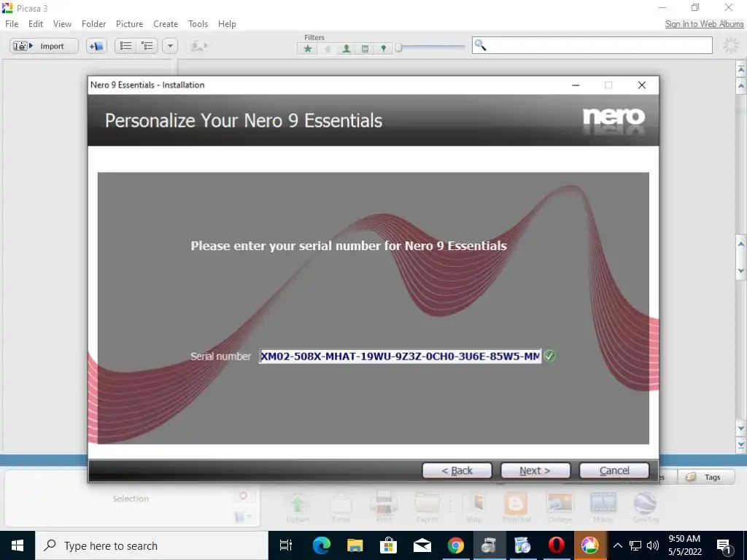Filter by uploaded photos arrow icon

pos(328,49)
